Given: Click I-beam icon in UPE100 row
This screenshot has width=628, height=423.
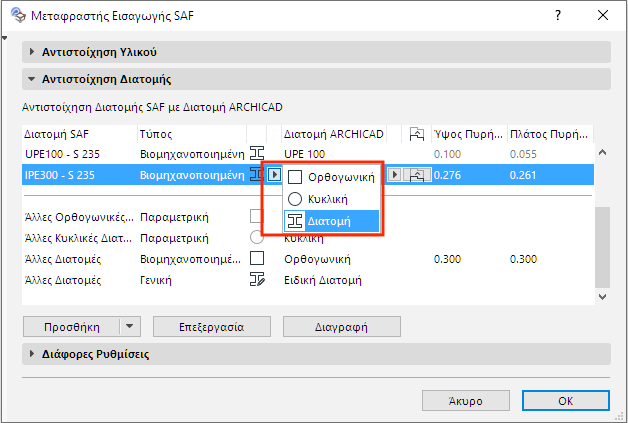Looking at the screenshot, I should [257, 153].
